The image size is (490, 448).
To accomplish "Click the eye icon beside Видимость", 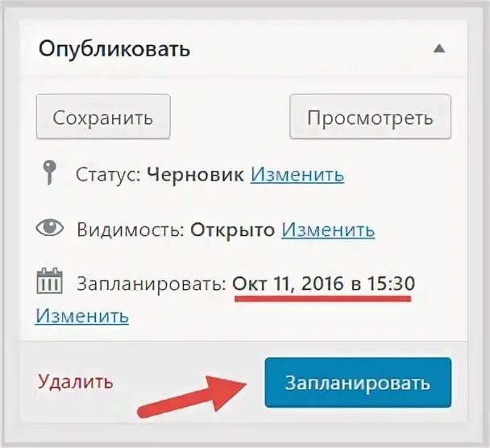I will pos(50,228).
